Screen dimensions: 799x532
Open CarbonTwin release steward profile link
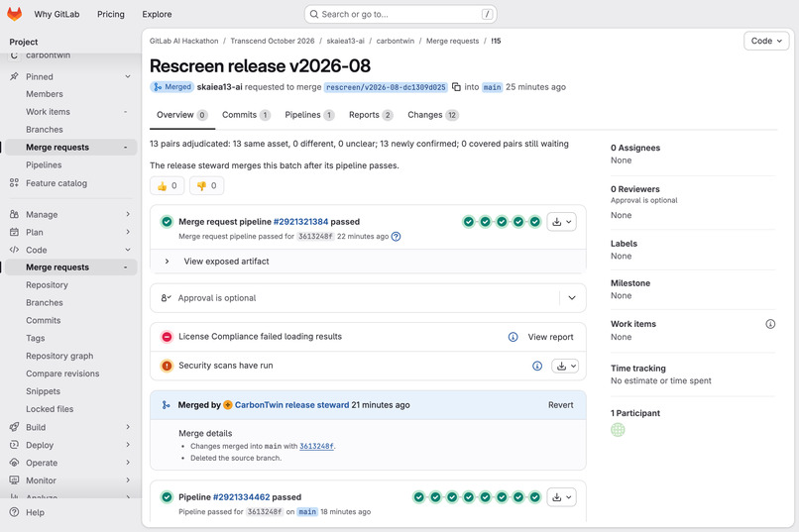click(x=292, y=405)
